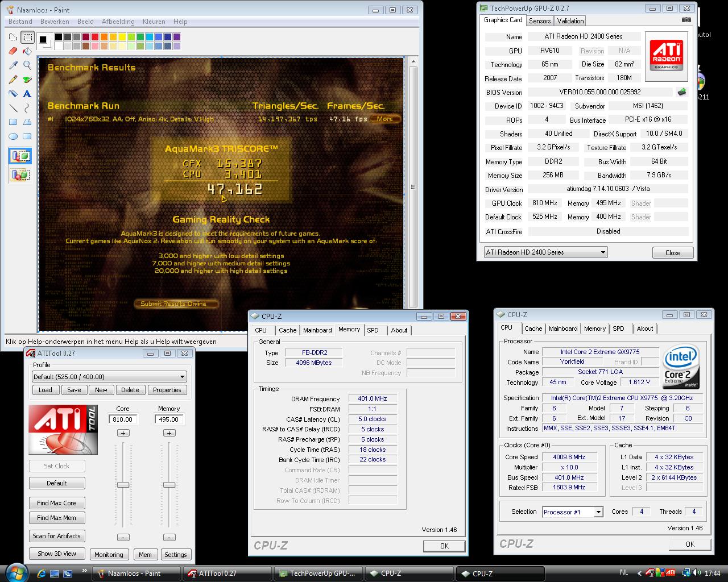
Task: Open the Afbeelding menu in Paint
Action: pyautogui.click(x=118, y=22)
